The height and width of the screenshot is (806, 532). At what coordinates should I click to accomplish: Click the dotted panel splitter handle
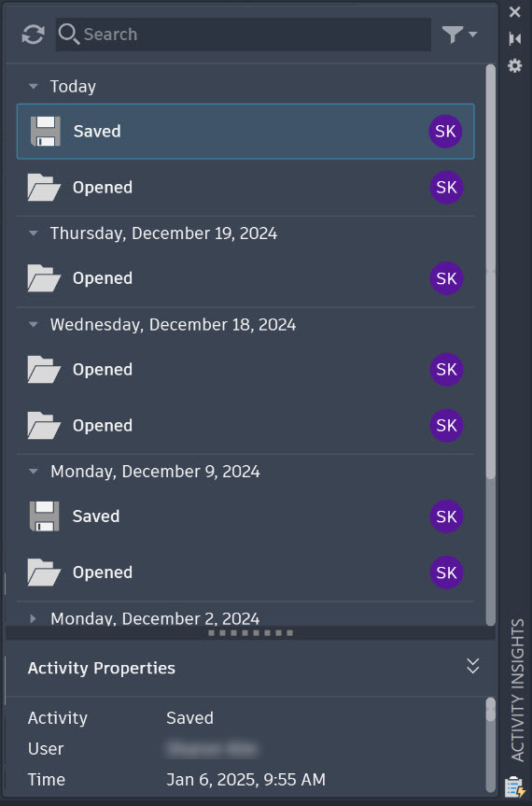coord(250,633)
